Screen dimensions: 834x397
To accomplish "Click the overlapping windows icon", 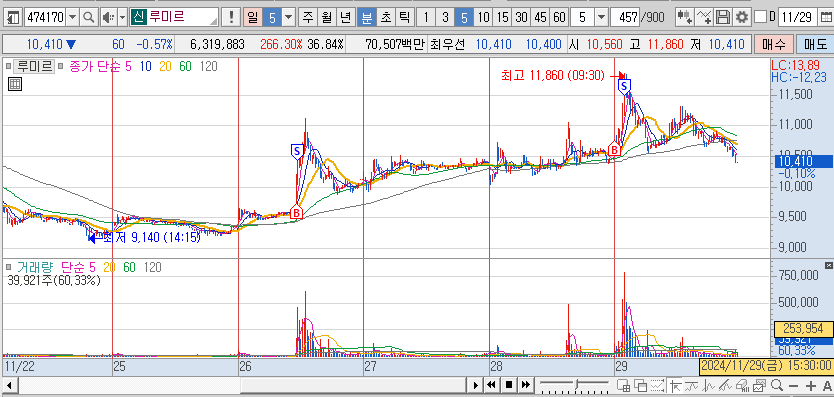I will pyautogui.click(x=641, y=385).
